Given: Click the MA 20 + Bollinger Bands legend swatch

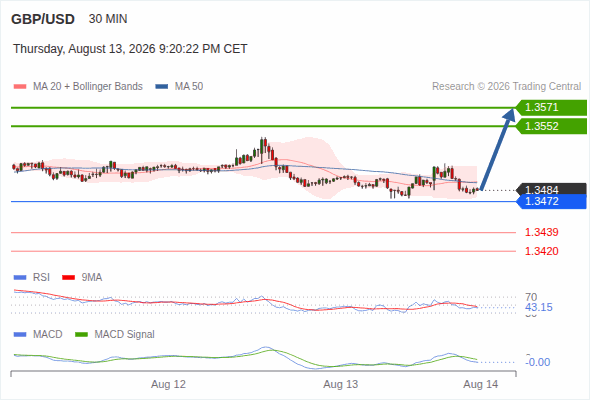Looking at the screenshot, I should point(20,87).
